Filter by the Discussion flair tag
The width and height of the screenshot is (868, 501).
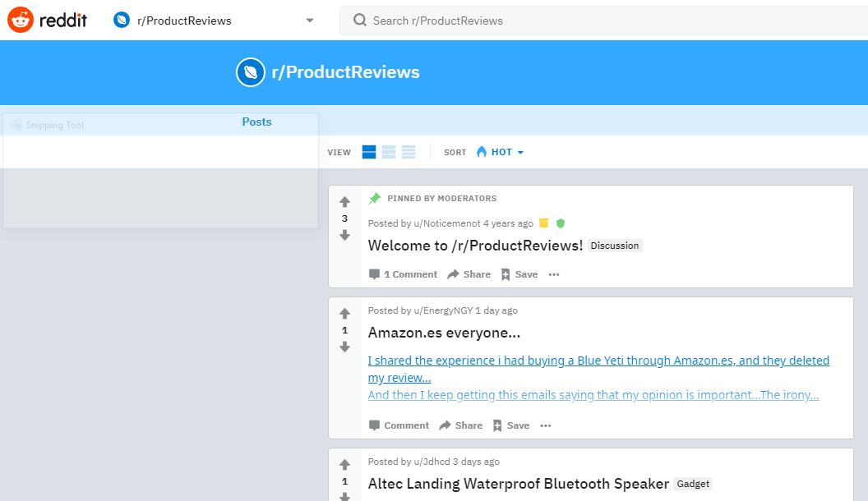pos(615,246)
